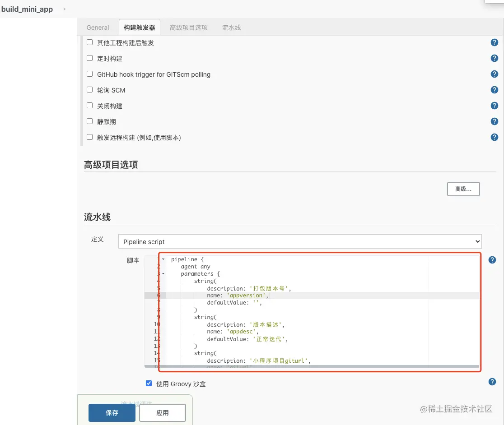This screenshot has height=425, width=504.
Task: Open the build_mini_app breadcrumb link
Action: (27, 9)
